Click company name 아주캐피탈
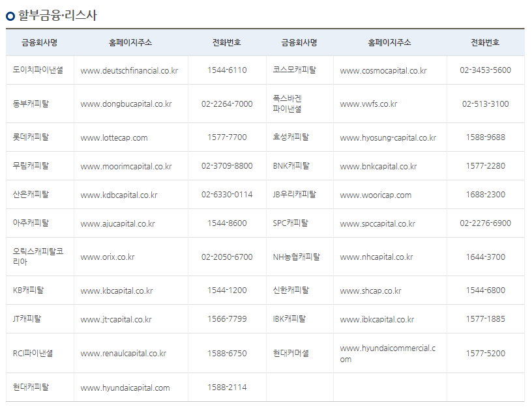The image size is (532, 409). [31, 223]
